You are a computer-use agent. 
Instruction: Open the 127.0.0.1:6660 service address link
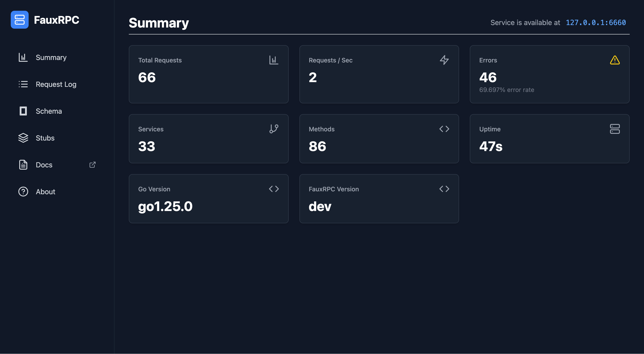[x=596, y=23]
